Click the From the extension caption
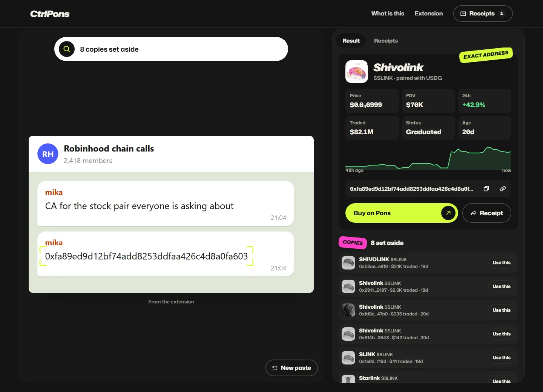This screenshot has width=543, height=392. pyautogui.click(x=171, y=302)
